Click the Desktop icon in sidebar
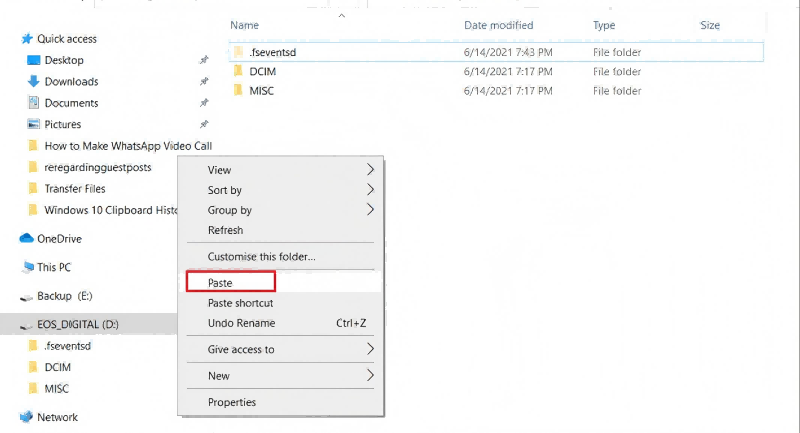800x433 pixels. (x=33, y=60)
